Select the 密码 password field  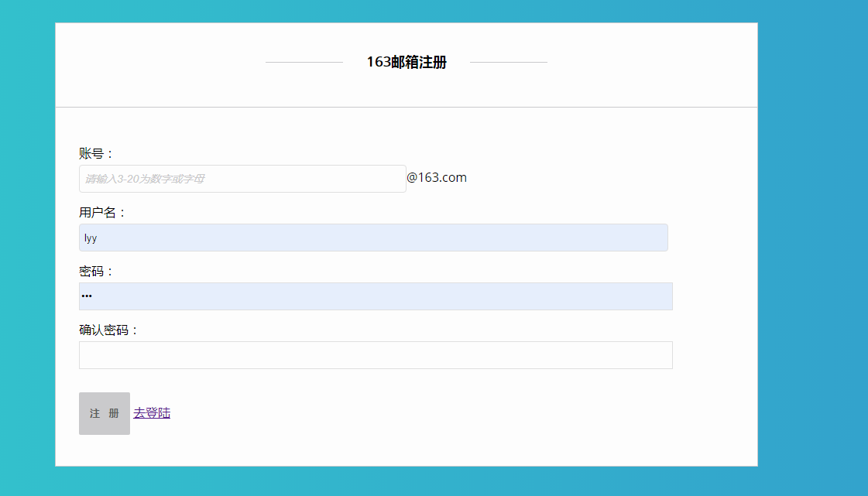(x=376, y=296)
